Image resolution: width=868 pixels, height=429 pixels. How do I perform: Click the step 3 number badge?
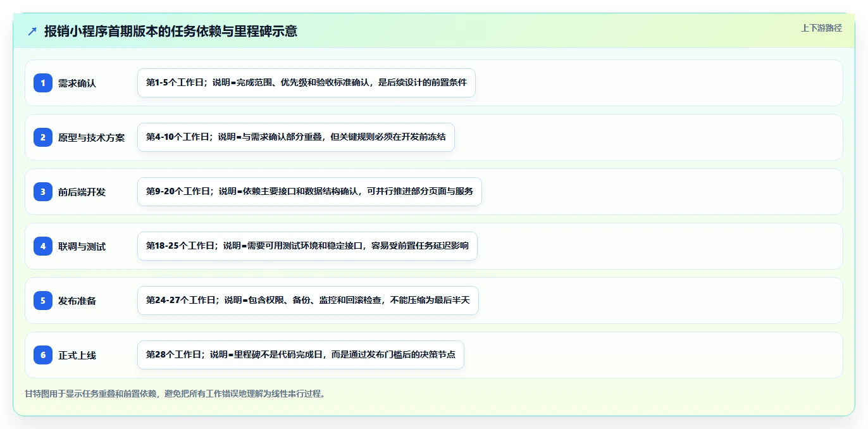[x=43, y=191]
